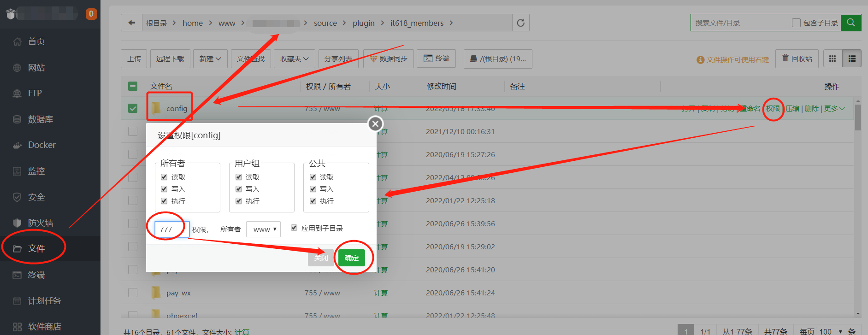
Task: Click the /(根目录) disk button
Action: point(498,59)
